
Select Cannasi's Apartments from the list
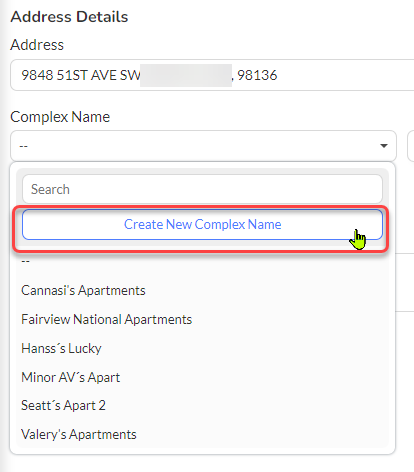click(83, 290)
